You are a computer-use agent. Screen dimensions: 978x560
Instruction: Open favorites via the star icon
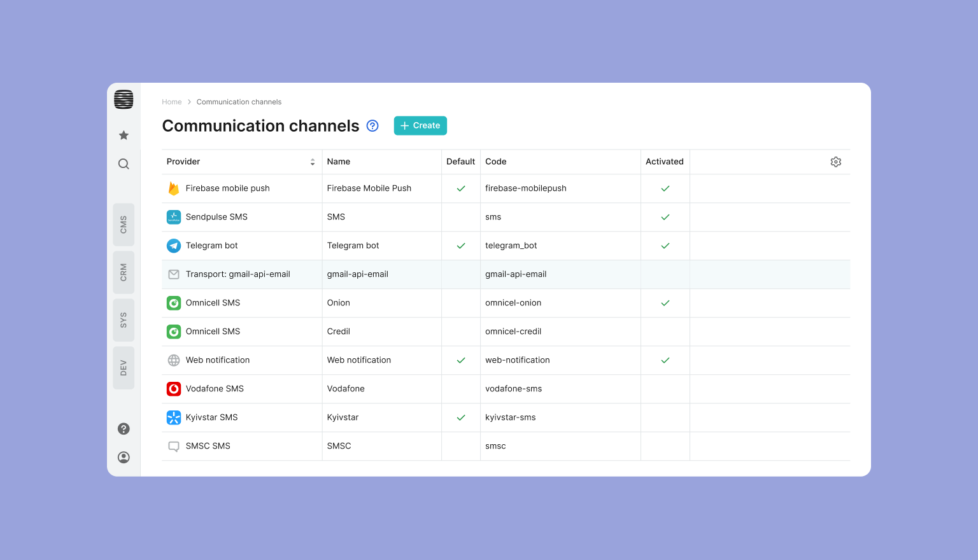124,135
